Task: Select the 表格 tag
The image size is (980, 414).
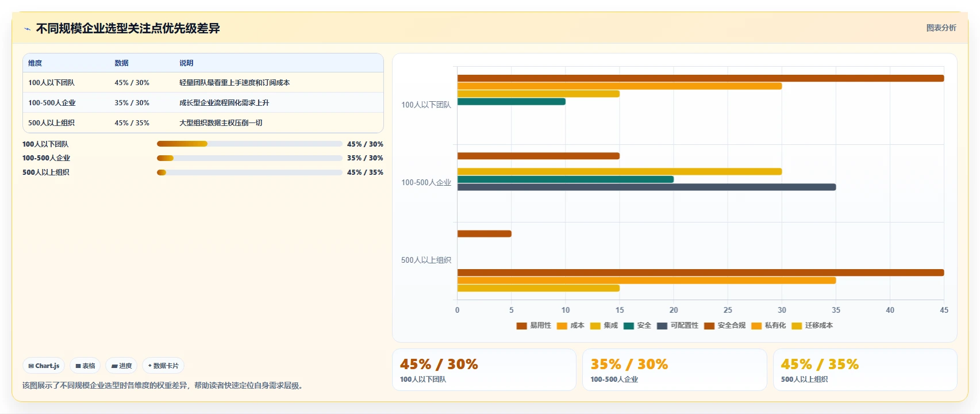Action: tap(85, 366)
